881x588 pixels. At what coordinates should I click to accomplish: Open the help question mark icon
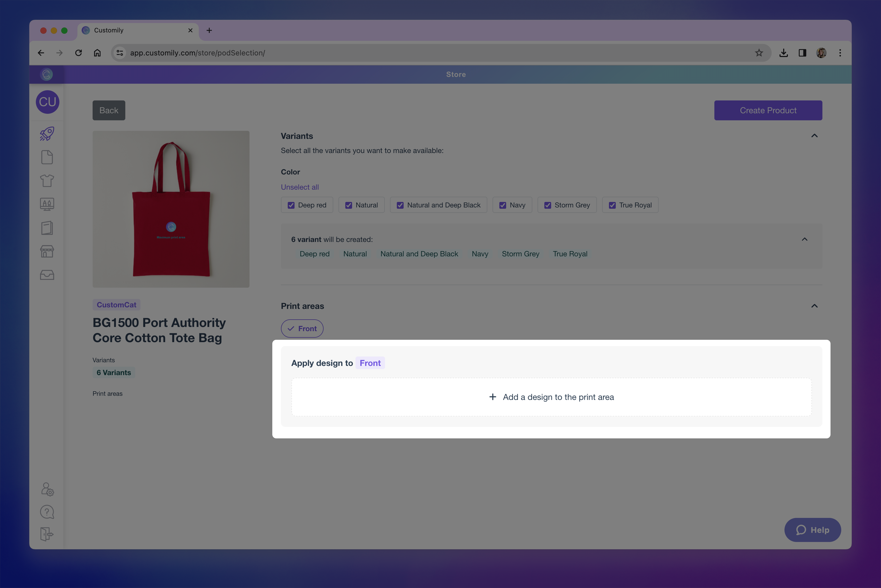point(47,512)
